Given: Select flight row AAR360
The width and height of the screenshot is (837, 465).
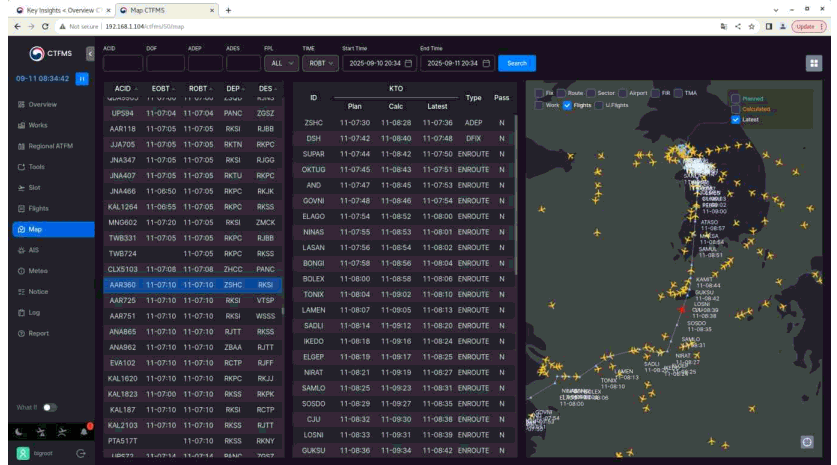Looking at the screenshot, I should (x=193, y=285).
